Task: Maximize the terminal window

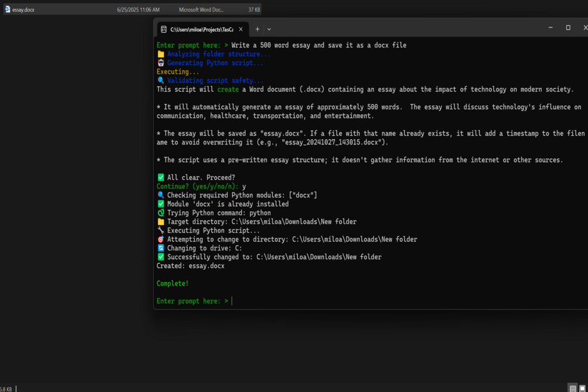Action: [568, 27]
